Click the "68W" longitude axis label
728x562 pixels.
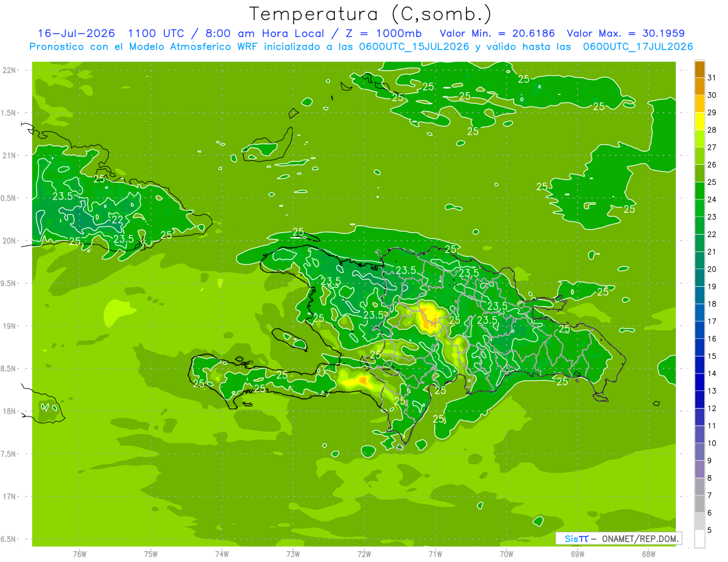(649, 554)
